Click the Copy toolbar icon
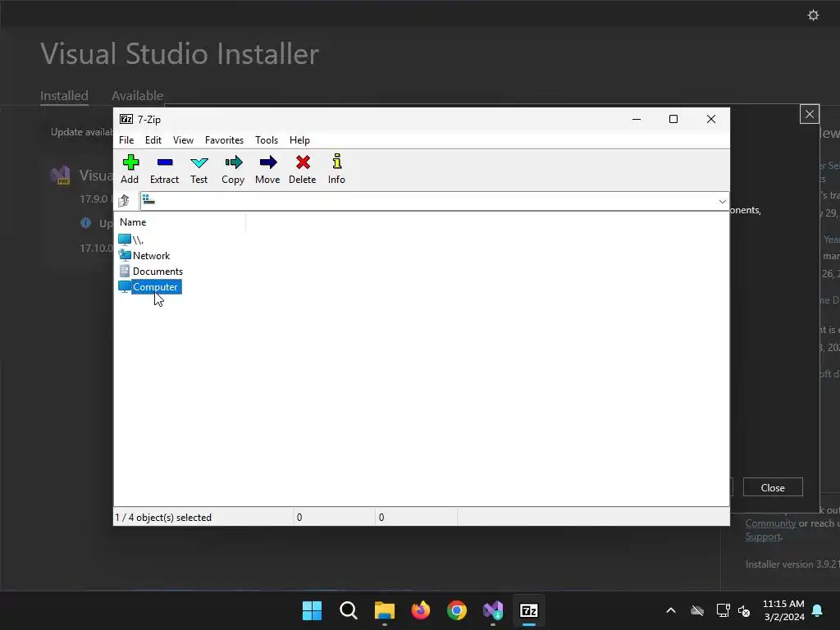840x630 pixels. (233, 162)
